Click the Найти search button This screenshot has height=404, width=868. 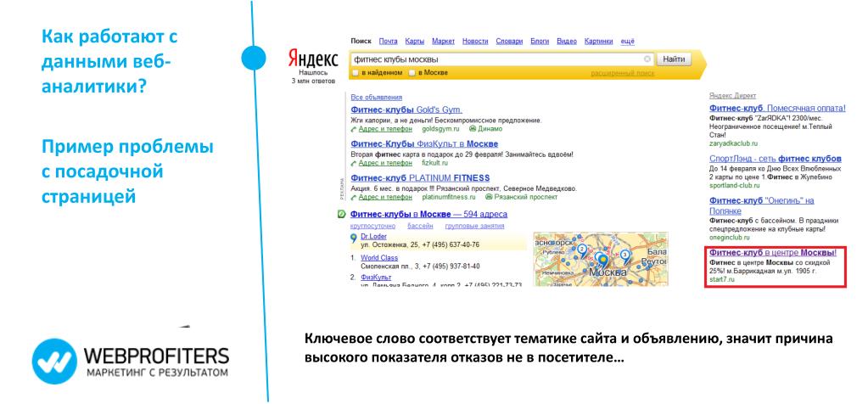click(x=674, y=59)
